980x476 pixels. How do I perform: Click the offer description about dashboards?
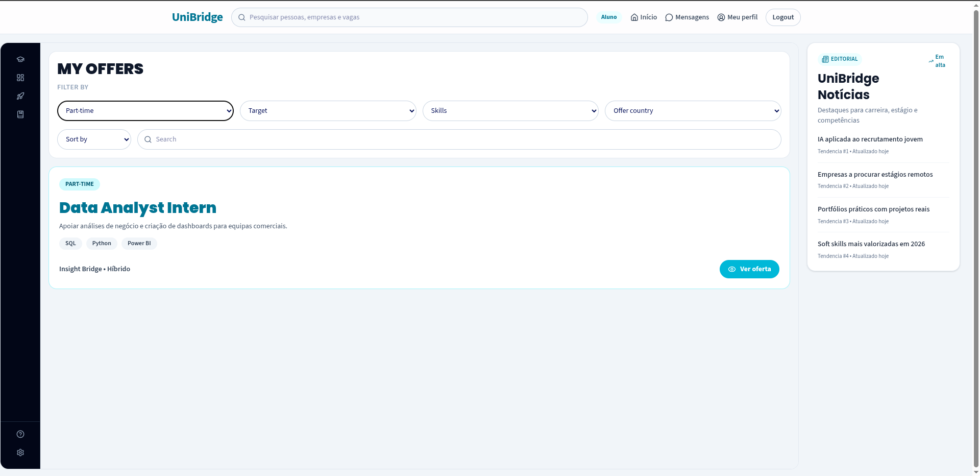(173, 226)
